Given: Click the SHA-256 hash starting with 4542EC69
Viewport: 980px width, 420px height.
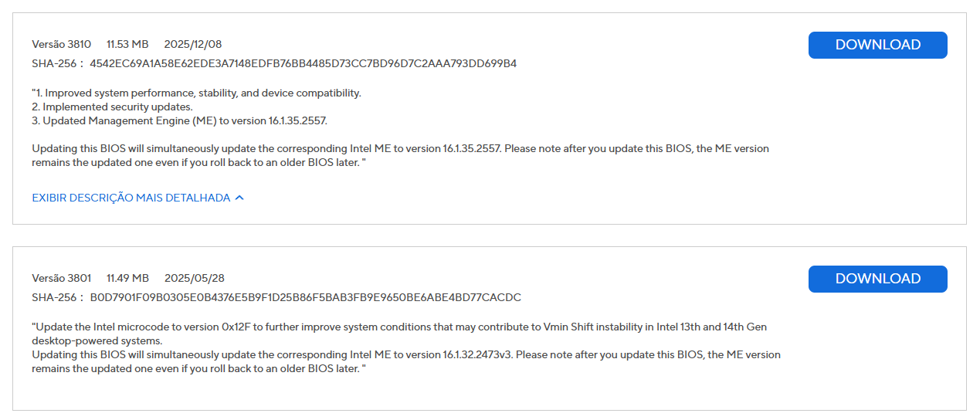Looking at the screenshot, I should pyautogui.click(x=303, y=63).
